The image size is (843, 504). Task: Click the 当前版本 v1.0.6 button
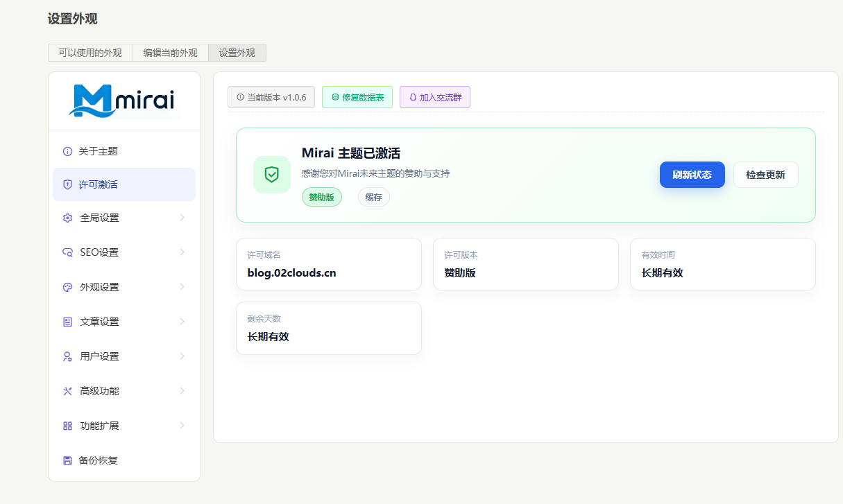click(x=271, y=97)
